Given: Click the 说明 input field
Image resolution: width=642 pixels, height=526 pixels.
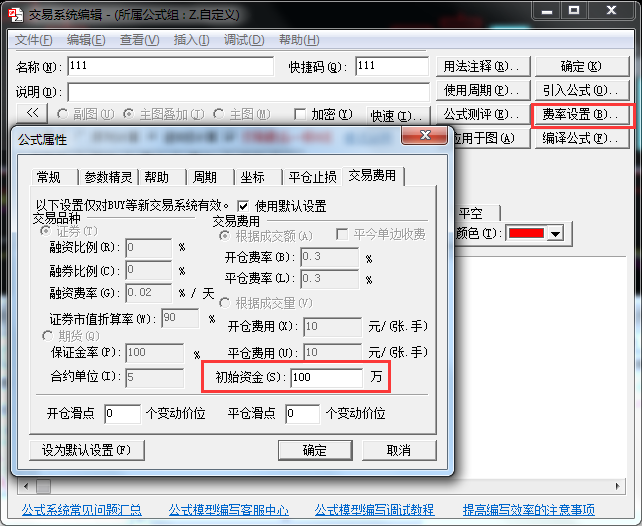Looking at the screenshot, I should point(249,92).
